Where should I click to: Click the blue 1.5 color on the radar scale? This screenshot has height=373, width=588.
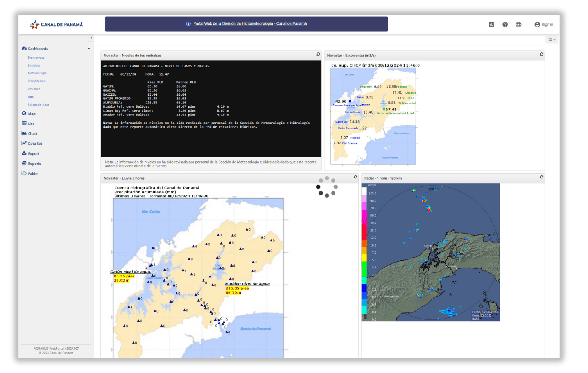coord(364,288)
